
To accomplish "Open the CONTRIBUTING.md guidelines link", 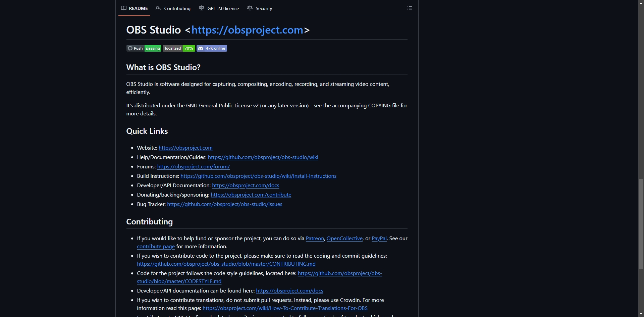I will [226, 264].
